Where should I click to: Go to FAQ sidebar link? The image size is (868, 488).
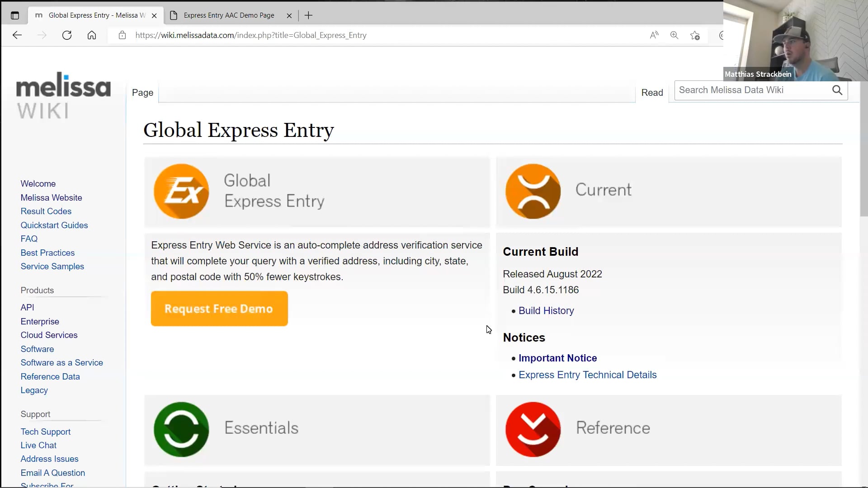(x=29, y=239)
